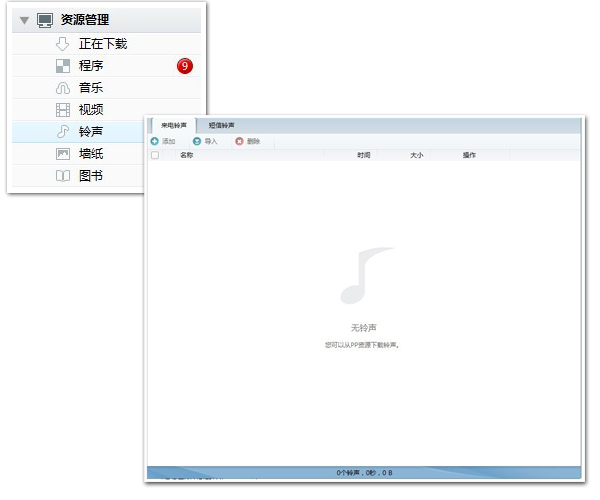Click the 添加 add button label
The width and height of the screenshot is (600, 500).
169,142
